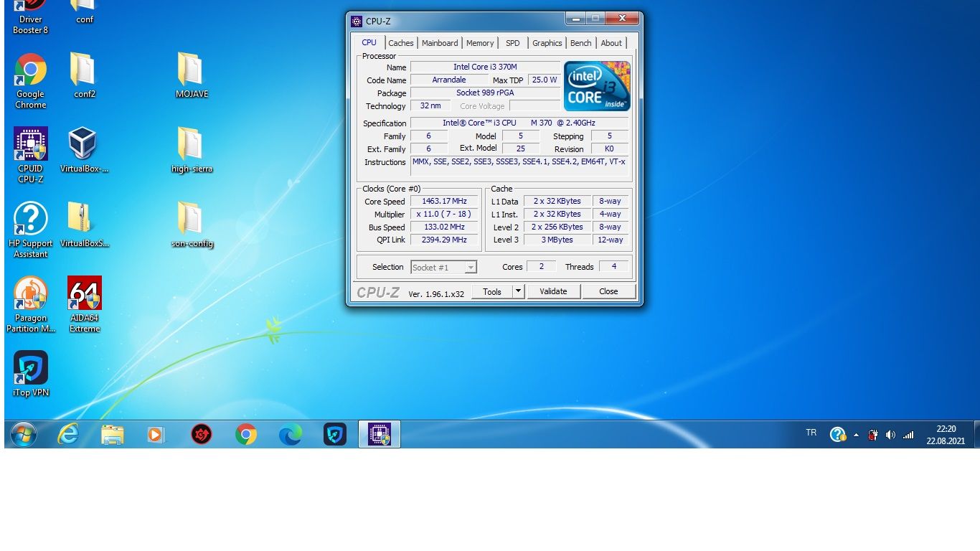The width and height of the screenshot is (980, 551).
Task: Launch HP Support Assistant from the desktop
Action: click(x=30, y=230)
